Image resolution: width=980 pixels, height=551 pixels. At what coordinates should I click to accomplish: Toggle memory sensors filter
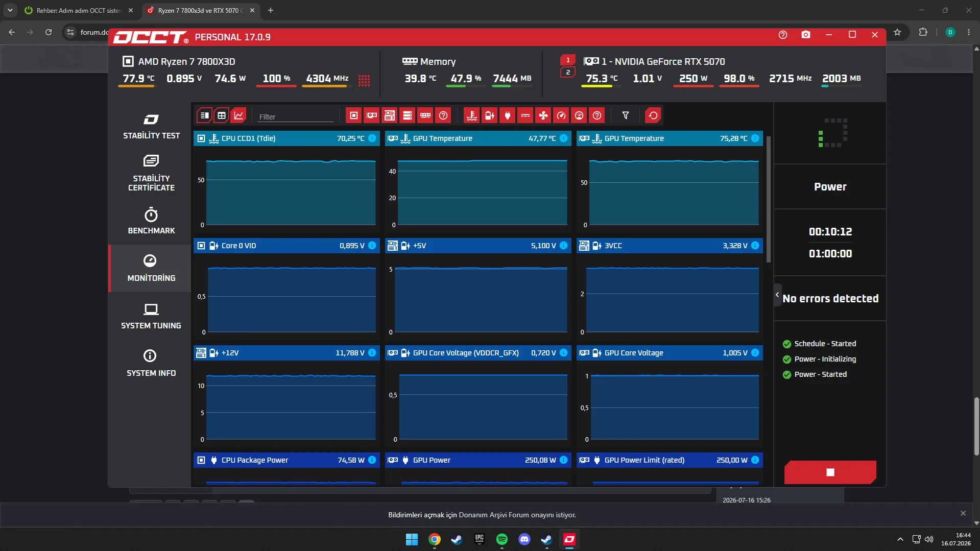tap(425, 115)
